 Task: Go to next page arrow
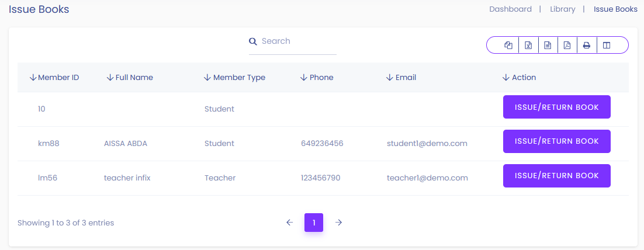[x=338, y=223]
